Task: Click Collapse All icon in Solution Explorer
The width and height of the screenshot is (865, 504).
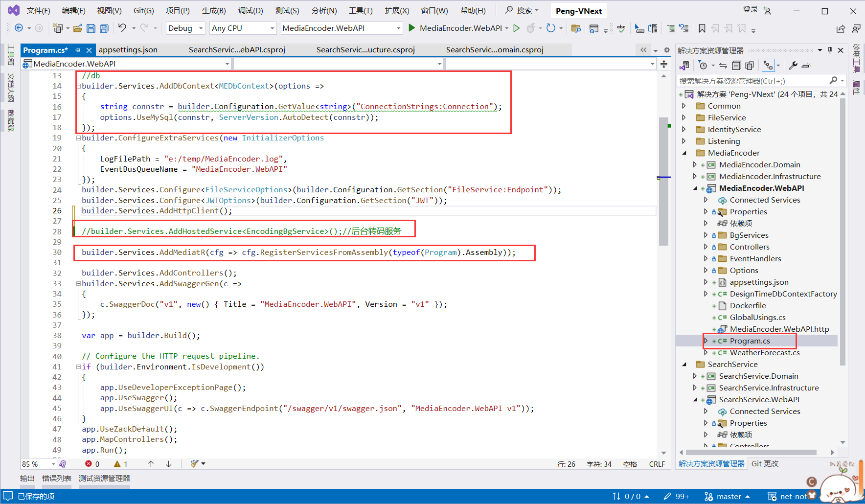Action: (736, 65)
